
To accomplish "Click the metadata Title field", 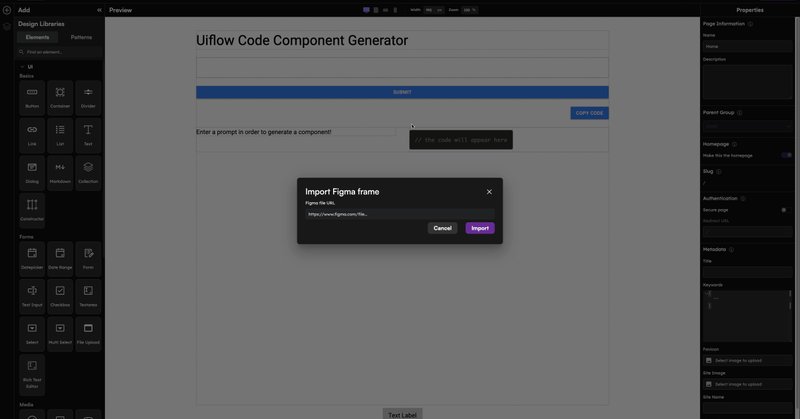I will click(747, 272).
